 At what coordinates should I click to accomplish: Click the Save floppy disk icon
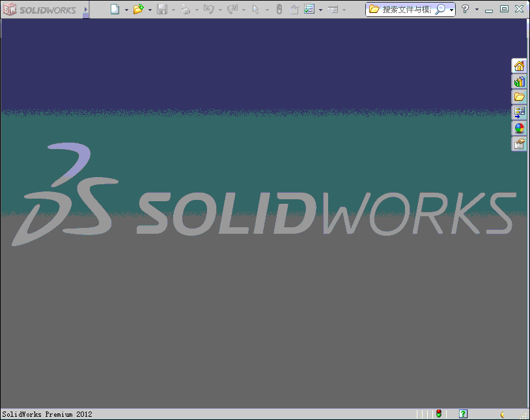point(162,9)
